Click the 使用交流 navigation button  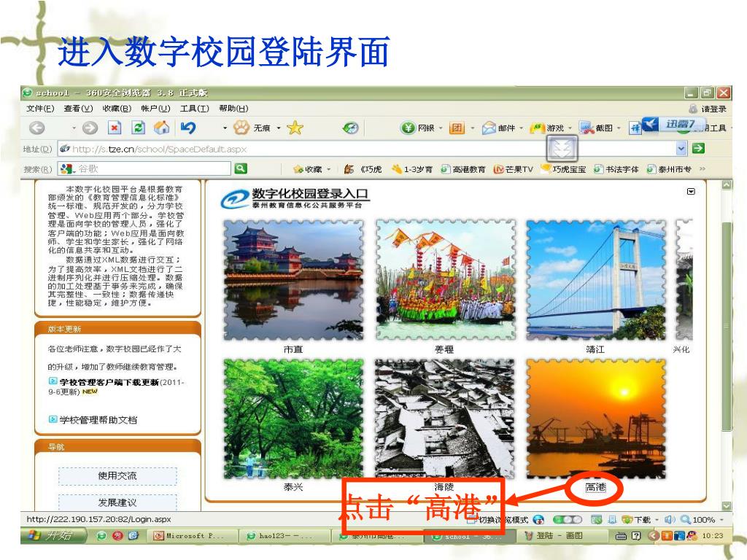117,475
